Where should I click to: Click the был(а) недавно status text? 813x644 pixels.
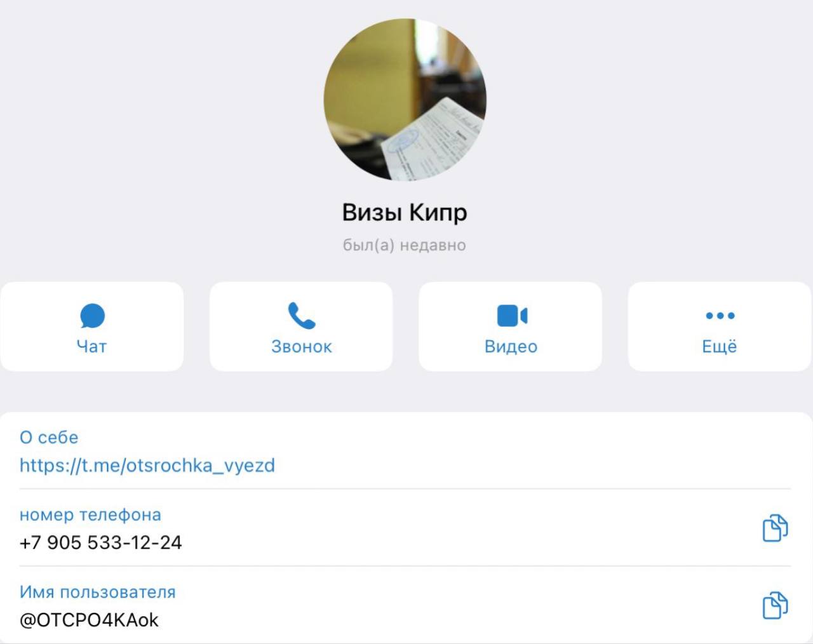[405, 245]
